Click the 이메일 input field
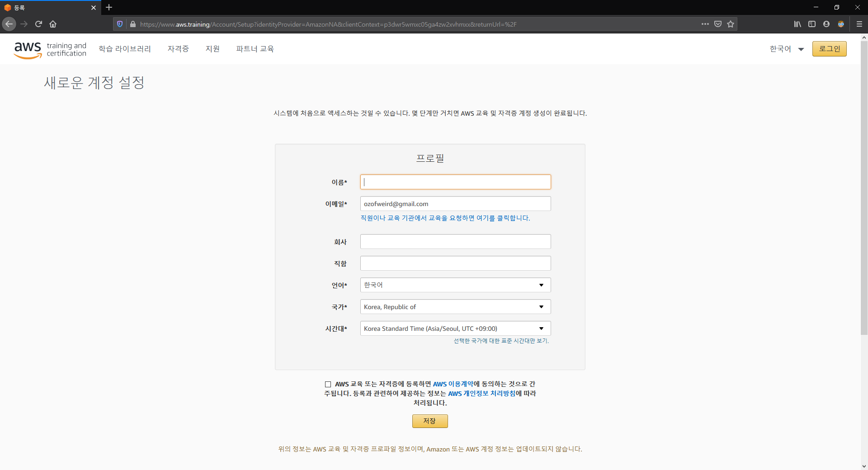Viewport: 868px width, 470px height. click(456, 204)
